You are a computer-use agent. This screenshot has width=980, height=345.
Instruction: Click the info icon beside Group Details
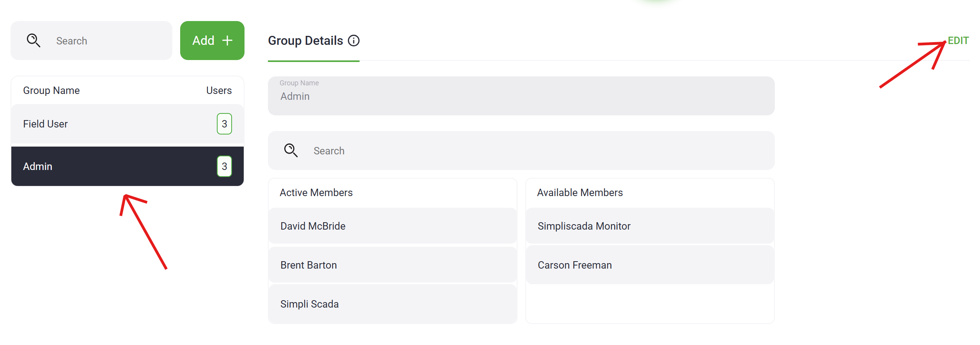(354, 41)
